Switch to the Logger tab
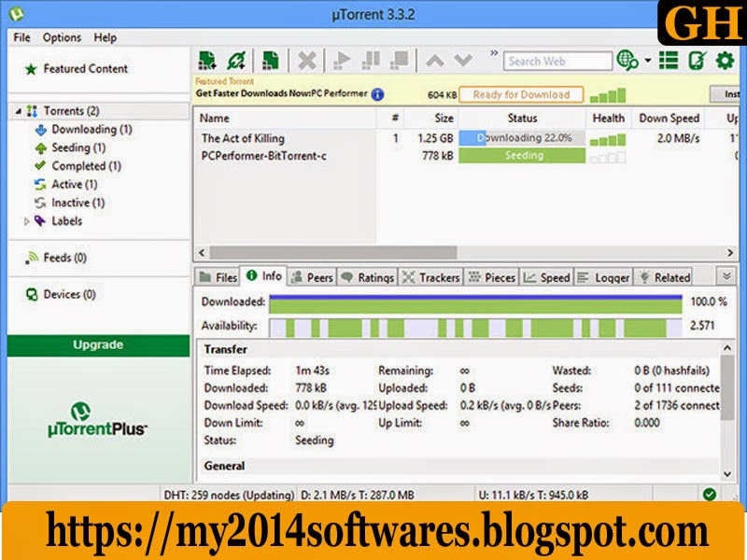 point(603,277)
